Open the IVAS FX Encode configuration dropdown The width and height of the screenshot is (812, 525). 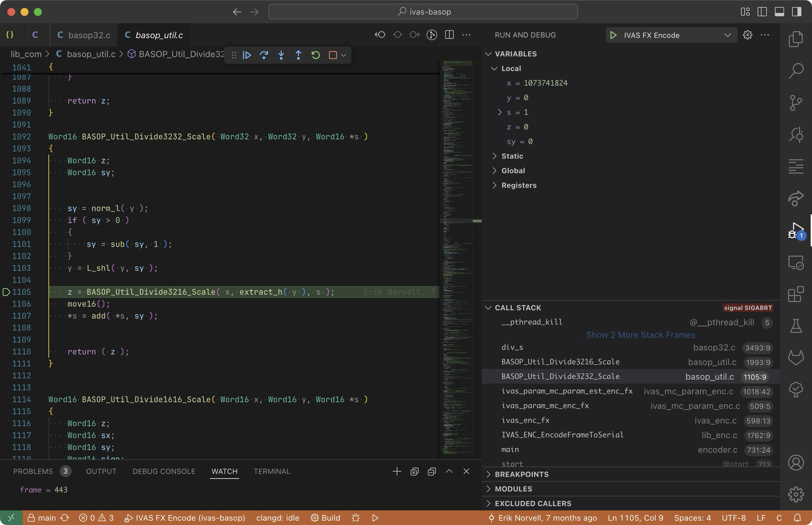point(727,35)
